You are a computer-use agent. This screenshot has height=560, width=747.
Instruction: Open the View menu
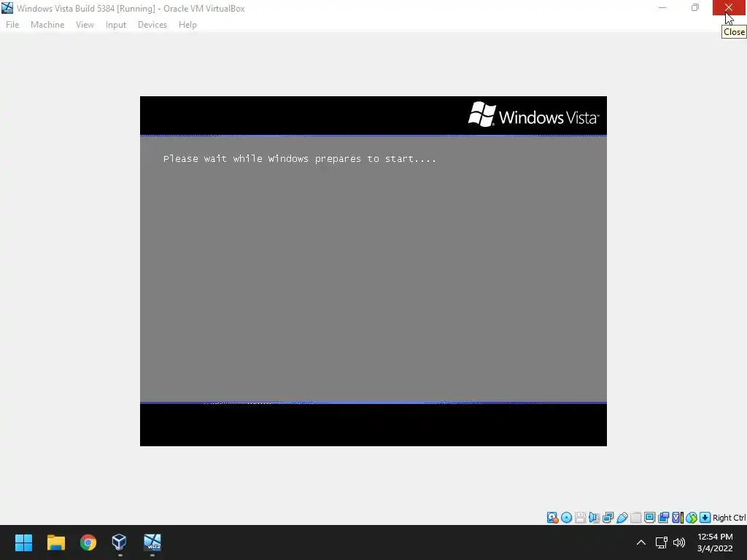[85, 25]
